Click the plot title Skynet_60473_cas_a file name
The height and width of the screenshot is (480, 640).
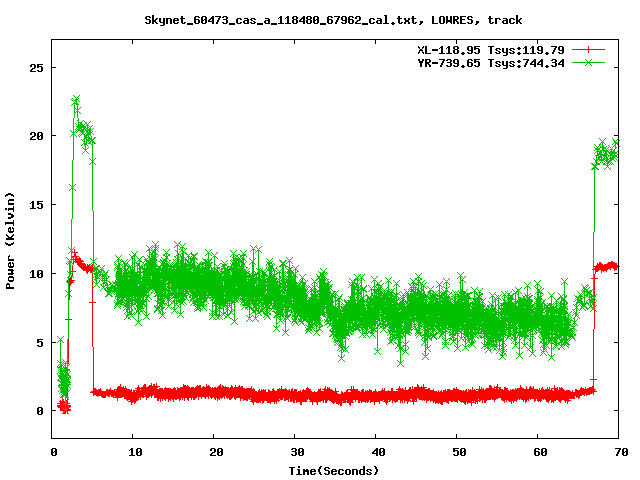click(281, 20)
